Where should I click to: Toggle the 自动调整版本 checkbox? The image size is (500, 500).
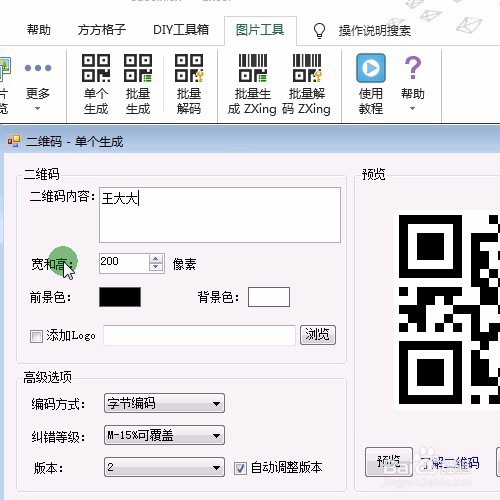240,468
